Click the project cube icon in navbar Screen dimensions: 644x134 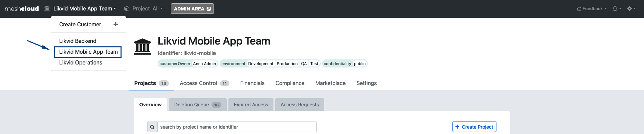[x=127, y=9]
